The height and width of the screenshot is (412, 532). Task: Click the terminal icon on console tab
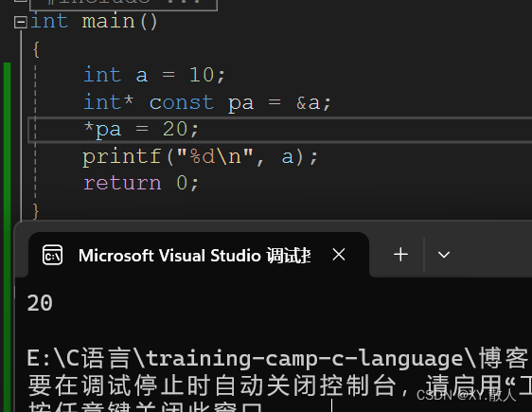53,255
